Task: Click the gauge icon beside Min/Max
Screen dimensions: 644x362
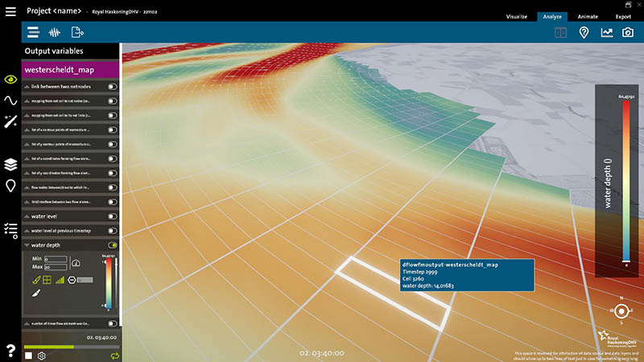Action: [x=76, y=263]
